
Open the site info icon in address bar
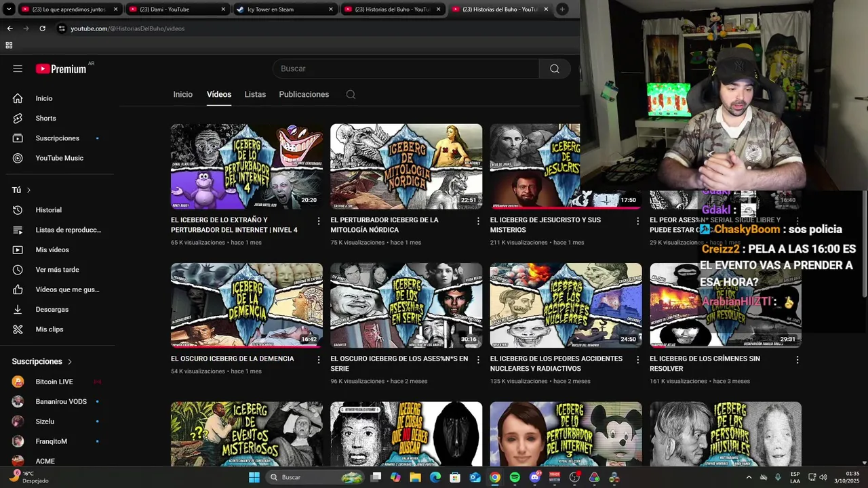[x=62, y=28]
